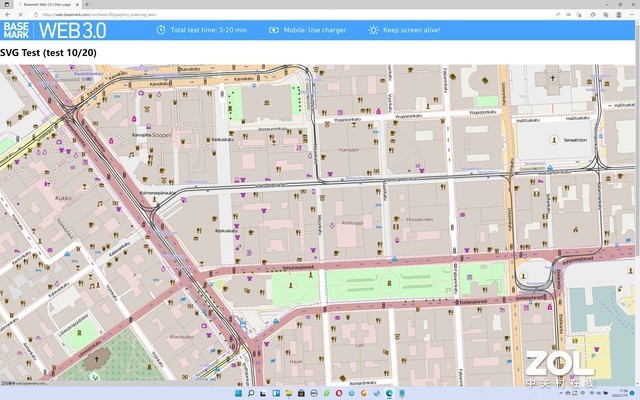This screenshot has height=400, width=640.
Task: Open the browser settings and more menu
Action: (631, 15)
